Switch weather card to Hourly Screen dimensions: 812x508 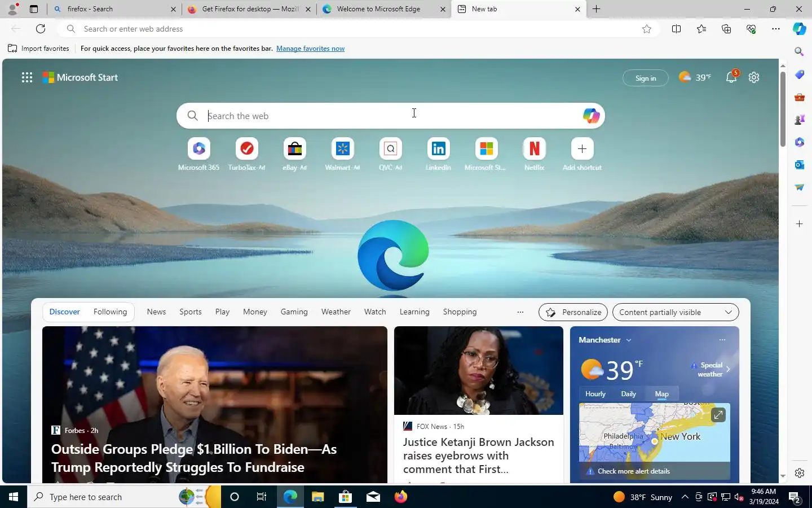(595, 394)
